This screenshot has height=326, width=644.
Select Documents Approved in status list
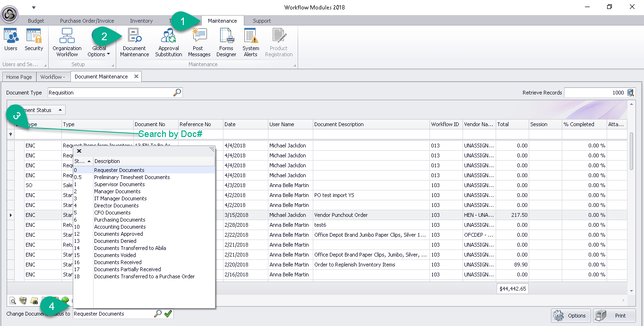point(118,234)
